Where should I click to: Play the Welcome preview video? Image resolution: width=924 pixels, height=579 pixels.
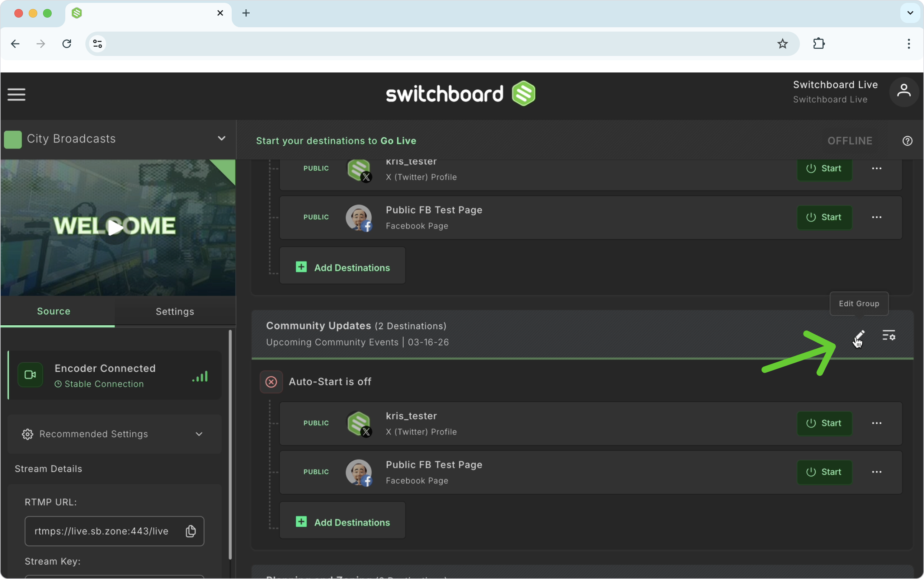tap(114, 227)
